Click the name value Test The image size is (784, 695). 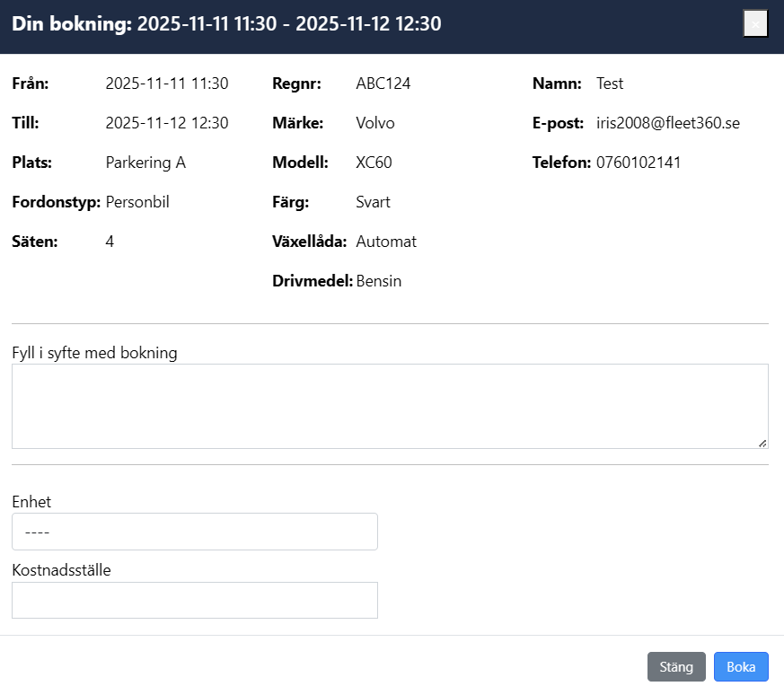(x=610, y=83)
